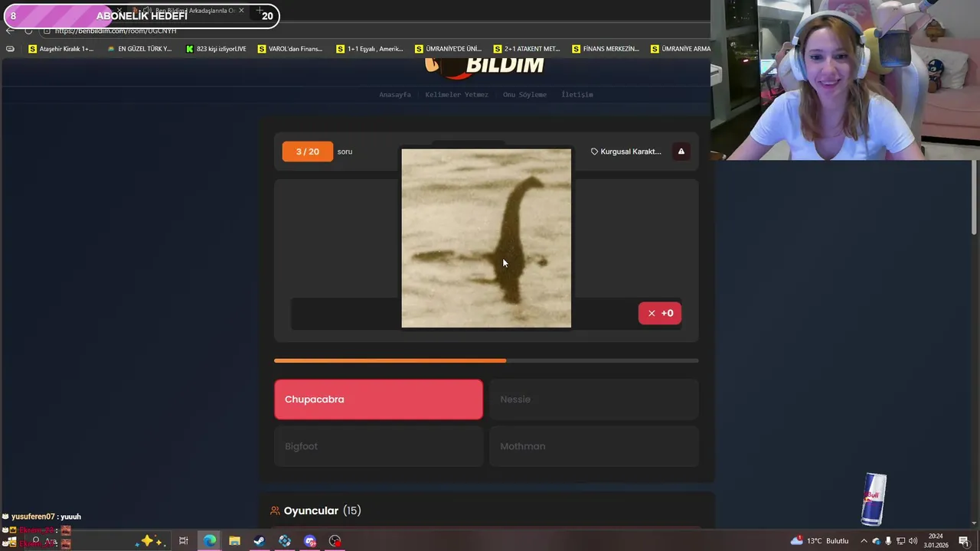Open Task View in the taskbar
The height and width of the screenshot is (551, 980).
(x=184, y=540)
